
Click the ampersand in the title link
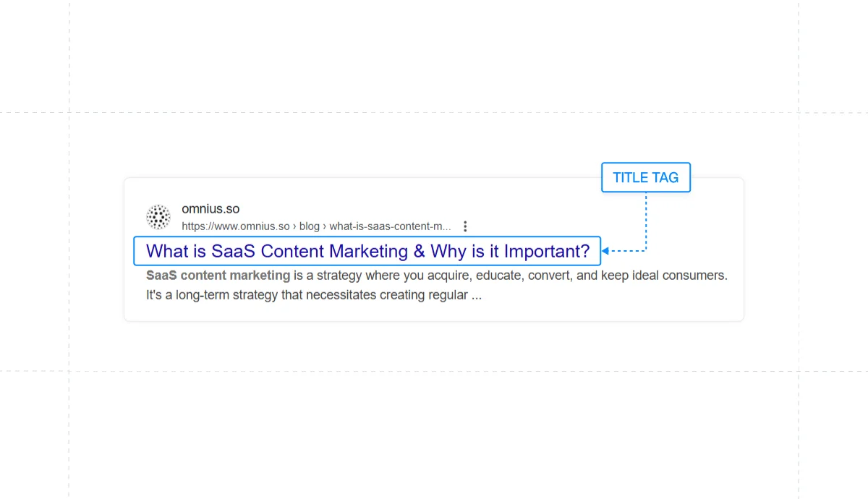pyautogui.click(x=419, y=252)
